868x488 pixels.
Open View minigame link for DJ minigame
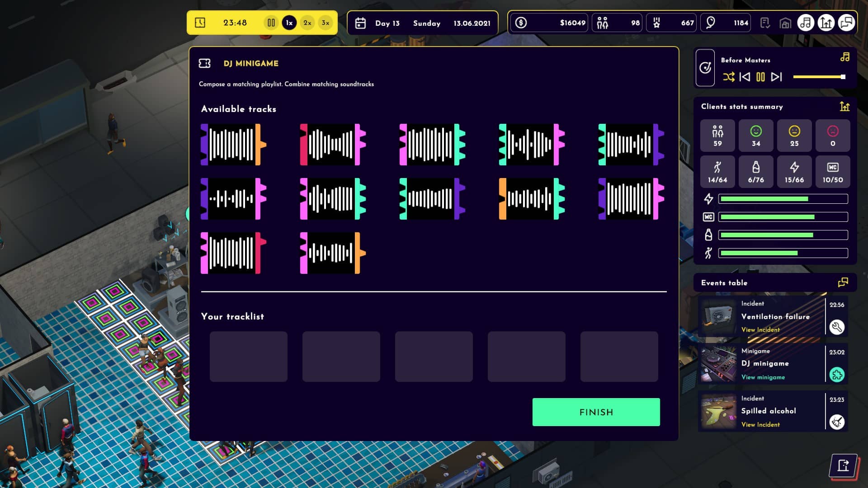click(x=763, y=377)
